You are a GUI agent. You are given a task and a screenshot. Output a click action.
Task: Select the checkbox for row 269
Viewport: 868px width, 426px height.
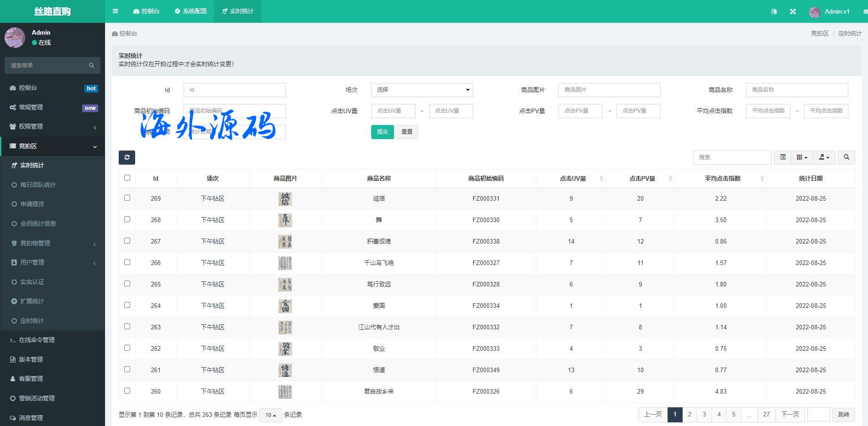point(127,198)
